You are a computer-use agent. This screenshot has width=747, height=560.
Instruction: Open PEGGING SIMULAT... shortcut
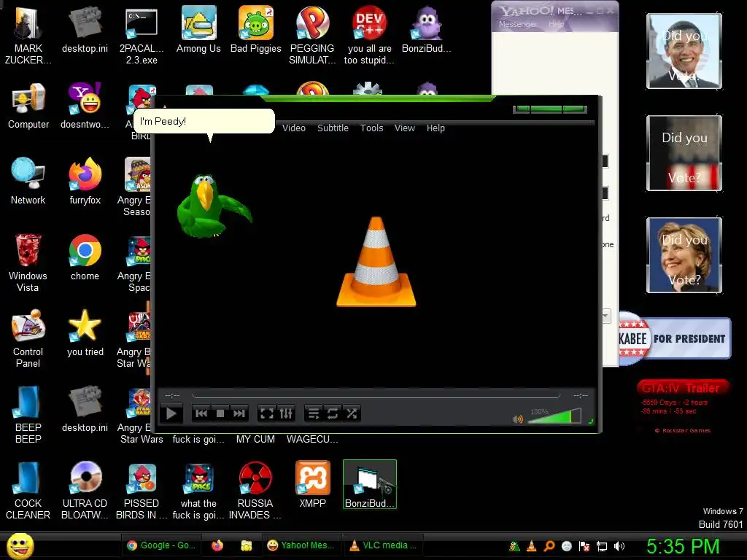point(312,36)
